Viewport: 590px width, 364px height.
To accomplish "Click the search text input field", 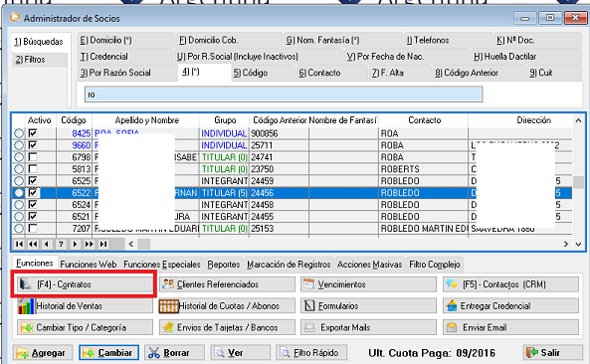I will [x=284, y=94].
